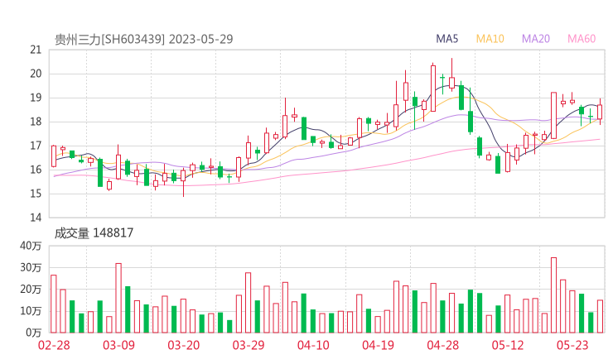613x364 pixels.
Task: Click the last red candlestick on the right
Action: tap(600, 112)
